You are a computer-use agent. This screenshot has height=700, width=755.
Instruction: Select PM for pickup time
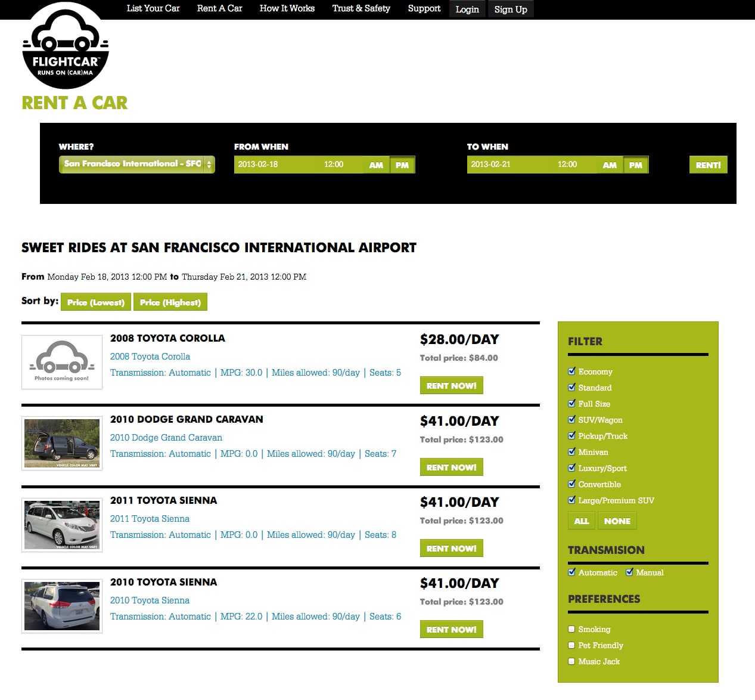click(x=402, y=165)
